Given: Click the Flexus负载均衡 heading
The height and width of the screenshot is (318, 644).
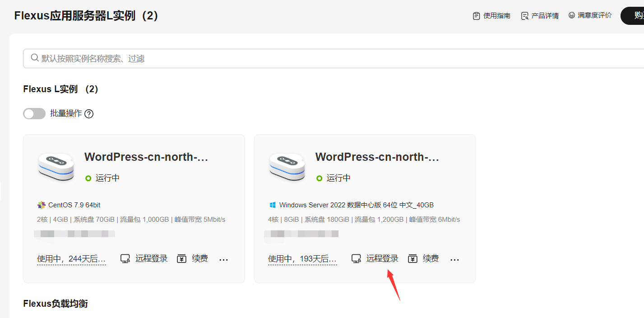Looking at the screenshot, I should pyautogui.click(x=56, y=304).
